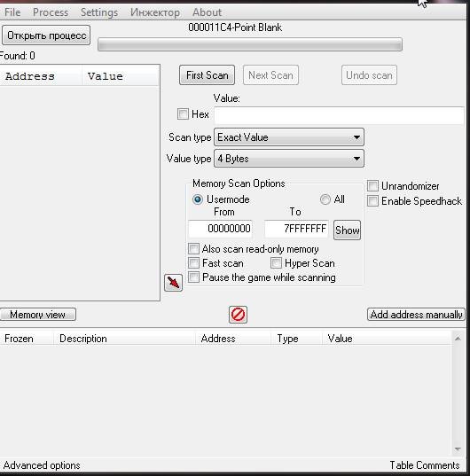Click the Открыть процесс button
This screenshot has width=470, height=476.
46,35
